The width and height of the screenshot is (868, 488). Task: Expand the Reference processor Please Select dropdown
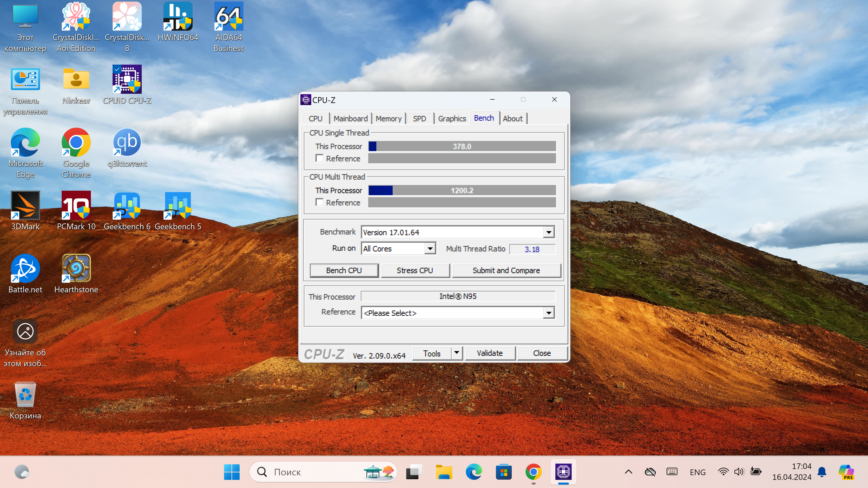[549, 313]
